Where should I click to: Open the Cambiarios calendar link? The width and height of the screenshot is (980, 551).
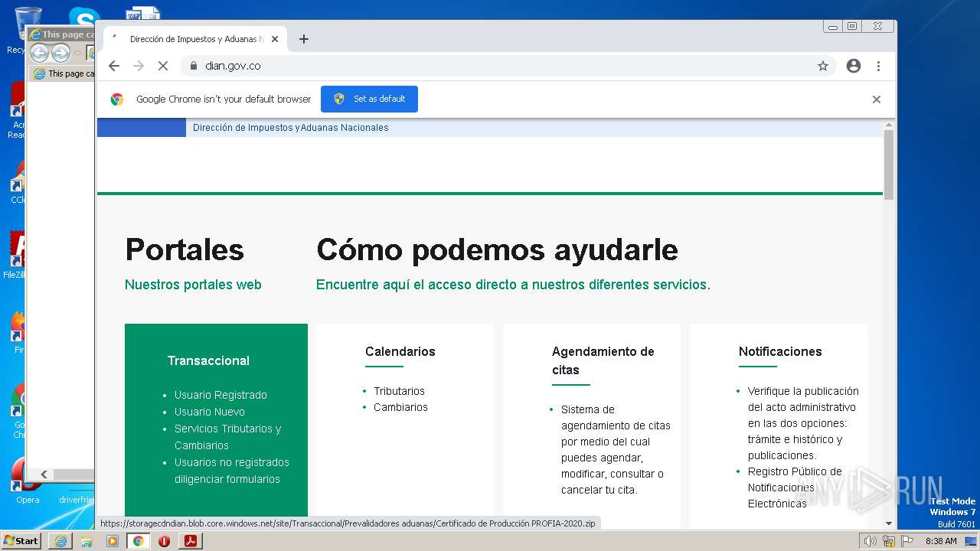click(x=400, y=407)
